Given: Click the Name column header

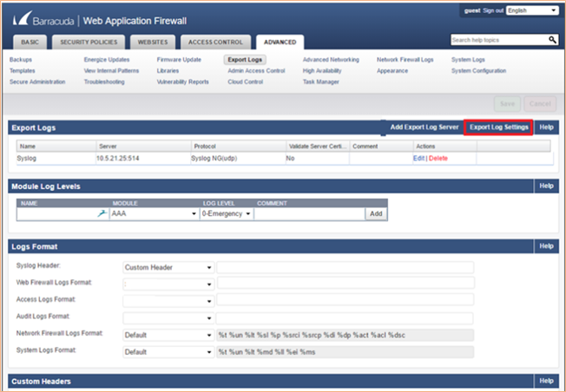Looking at the screenshot, I should coord(56,147).
